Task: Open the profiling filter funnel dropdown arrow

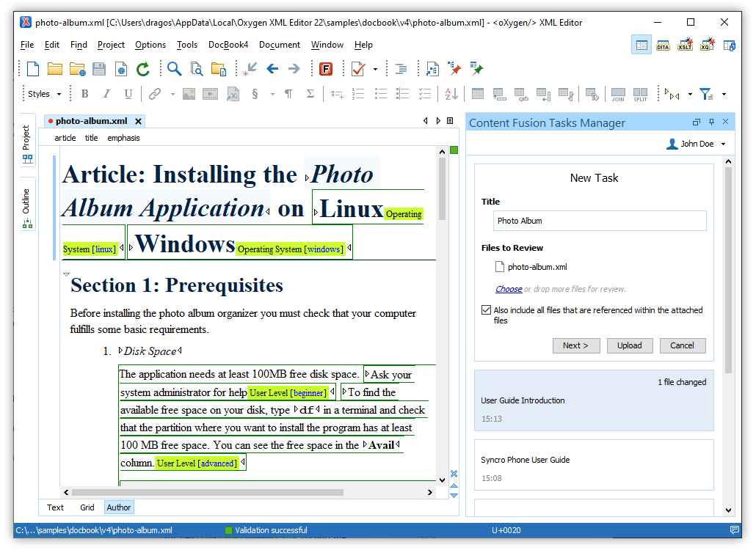Action: point(724,95)
